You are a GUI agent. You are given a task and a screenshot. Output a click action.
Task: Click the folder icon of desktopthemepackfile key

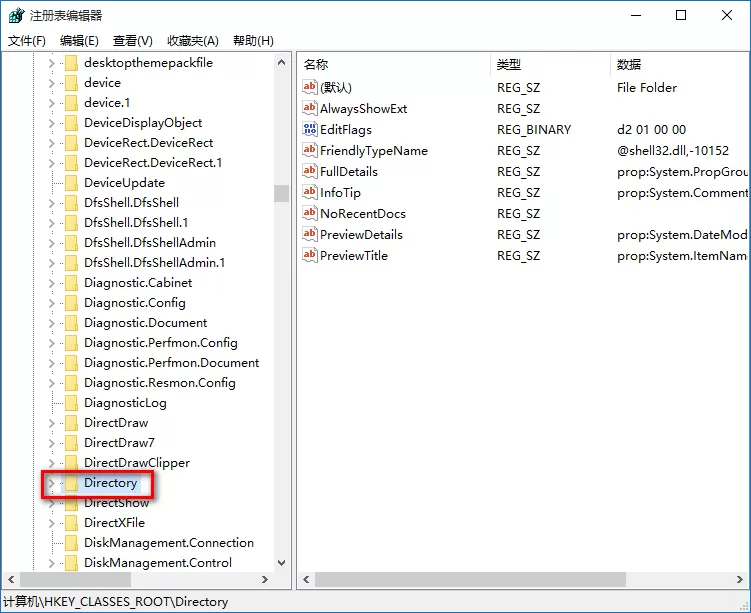71,63
